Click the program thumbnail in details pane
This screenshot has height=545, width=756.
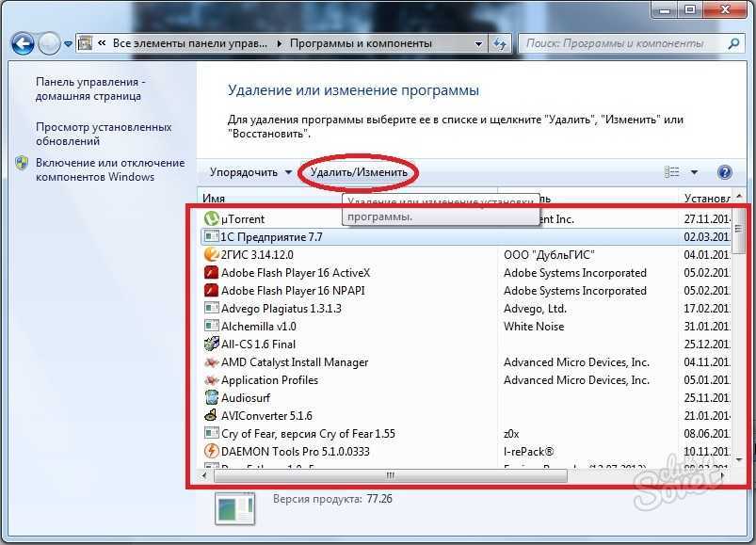point(234,508)
